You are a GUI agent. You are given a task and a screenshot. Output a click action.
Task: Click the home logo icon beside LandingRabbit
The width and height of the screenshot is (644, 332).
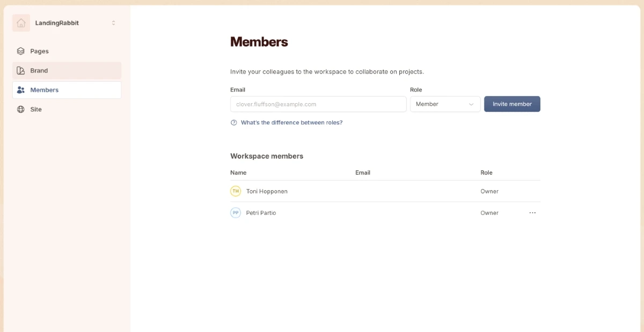(x=21, y=23)
